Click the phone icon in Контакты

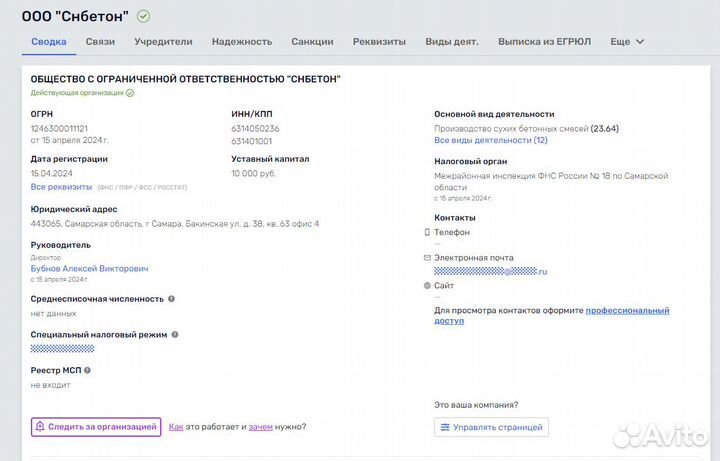point(427,232)
